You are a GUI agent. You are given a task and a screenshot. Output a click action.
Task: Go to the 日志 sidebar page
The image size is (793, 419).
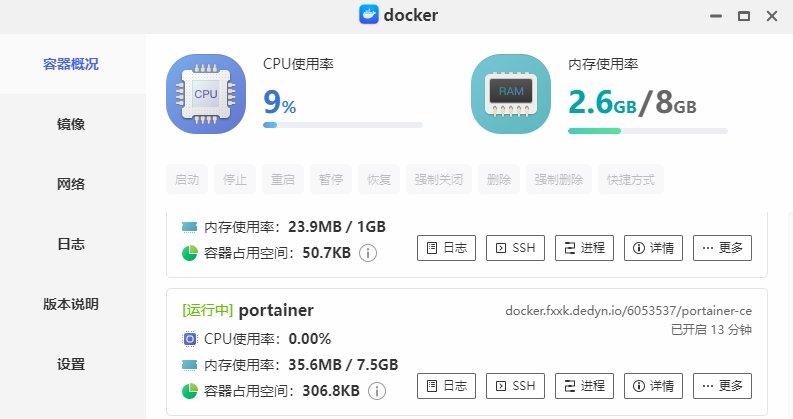71,244
